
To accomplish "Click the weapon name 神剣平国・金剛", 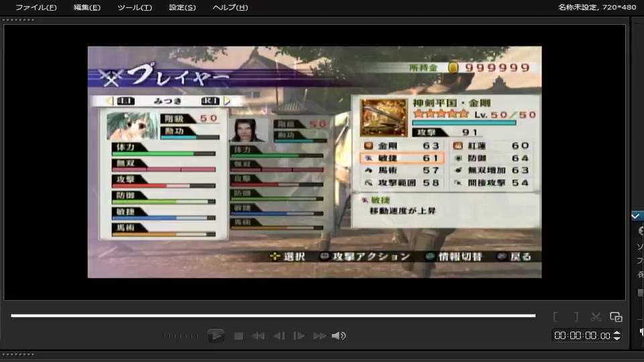I will pyautogui.click(x=451, y=103).
